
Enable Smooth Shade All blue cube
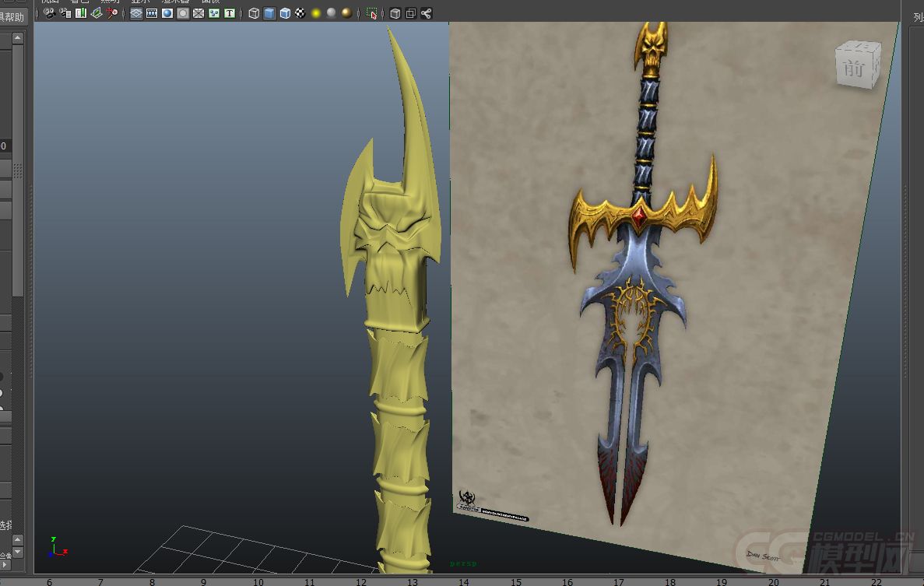[269, 13]
